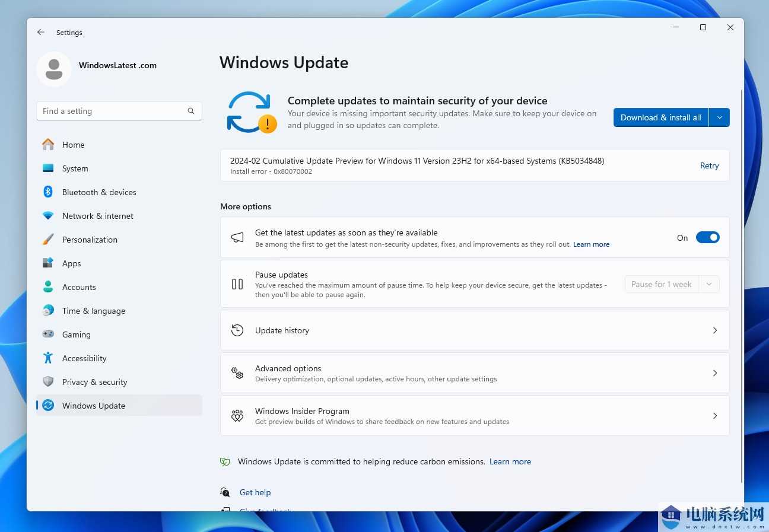Image resolution: width=769 pixels, height=532 pixels.
Task: Click the Find a setting search box
Action: 119,111
